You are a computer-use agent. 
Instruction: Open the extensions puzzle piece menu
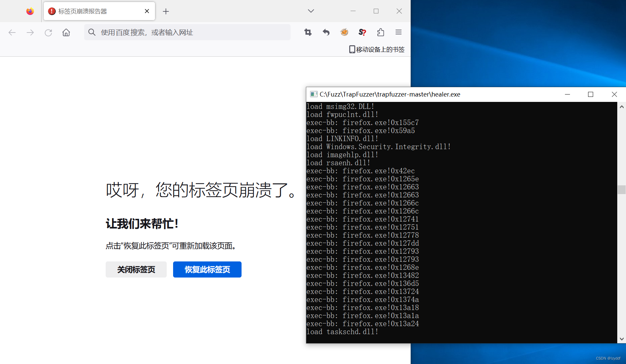(380, 32)
